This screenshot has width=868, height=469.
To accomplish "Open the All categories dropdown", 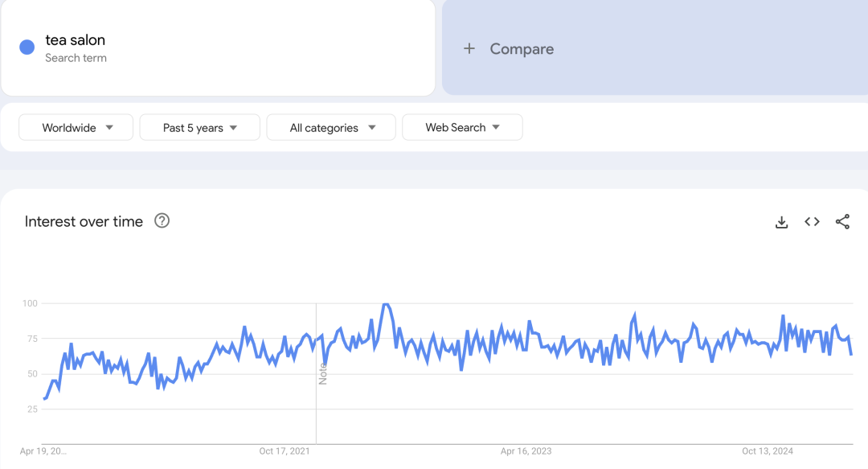I will click(331, 127).
